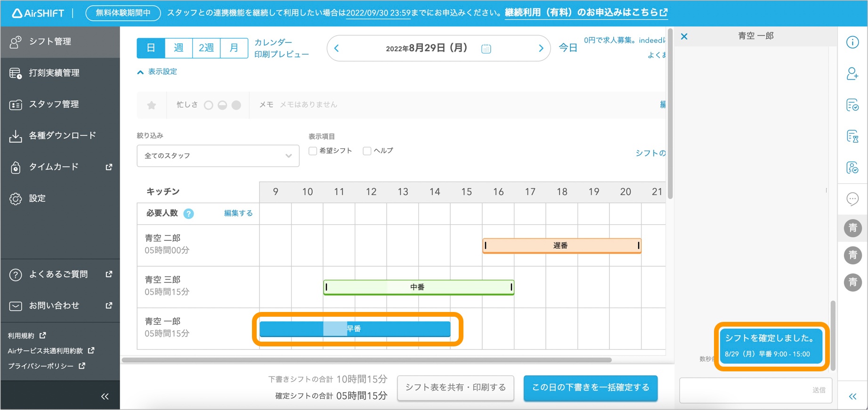Click the info icon in right sidebar

(x=852, y=42)
